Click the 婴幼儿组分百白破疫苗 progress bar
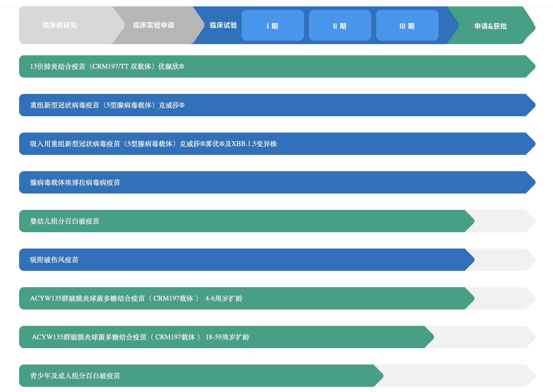This screenshot has height=392, width=553. tap(247, 221)
